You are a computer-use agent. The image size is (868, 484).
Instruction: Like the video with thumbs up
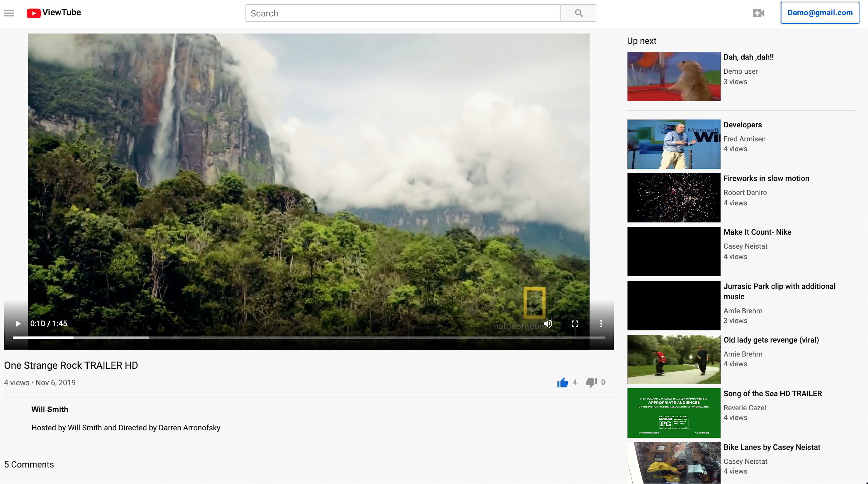[x=562, y=383]
